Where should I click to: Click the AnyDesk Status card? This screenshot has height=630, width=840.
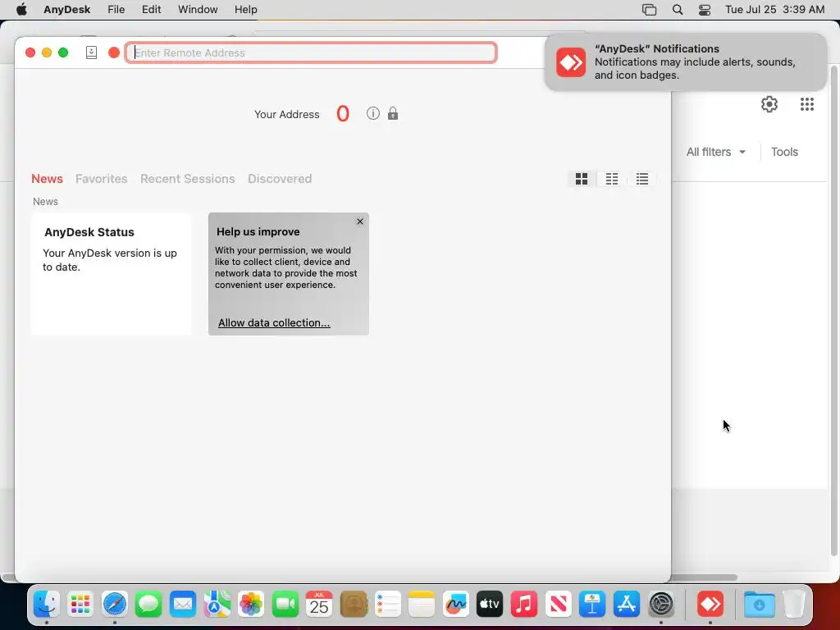pos(111,274)
